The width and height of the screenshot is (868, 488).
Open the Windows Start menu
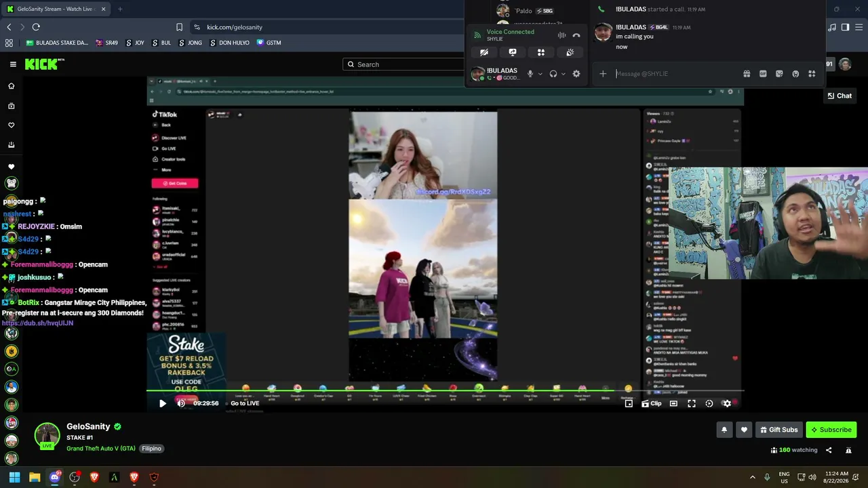14,477
